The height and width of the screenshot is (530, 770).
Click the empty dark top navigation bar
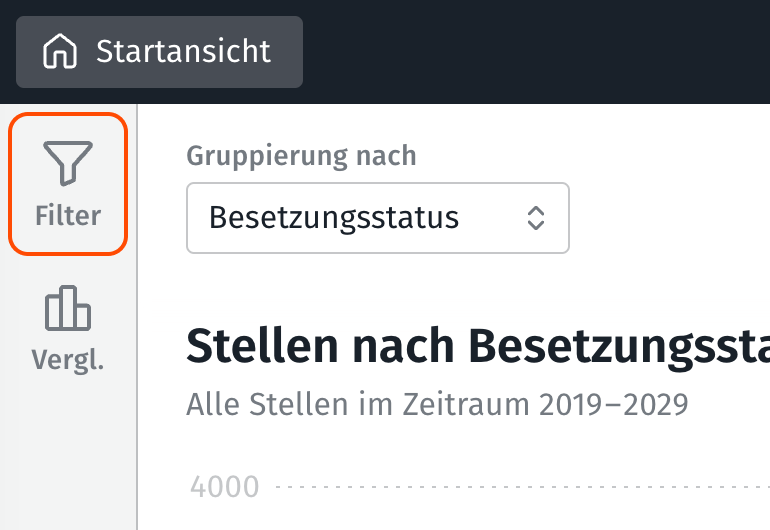click(540, 51)
